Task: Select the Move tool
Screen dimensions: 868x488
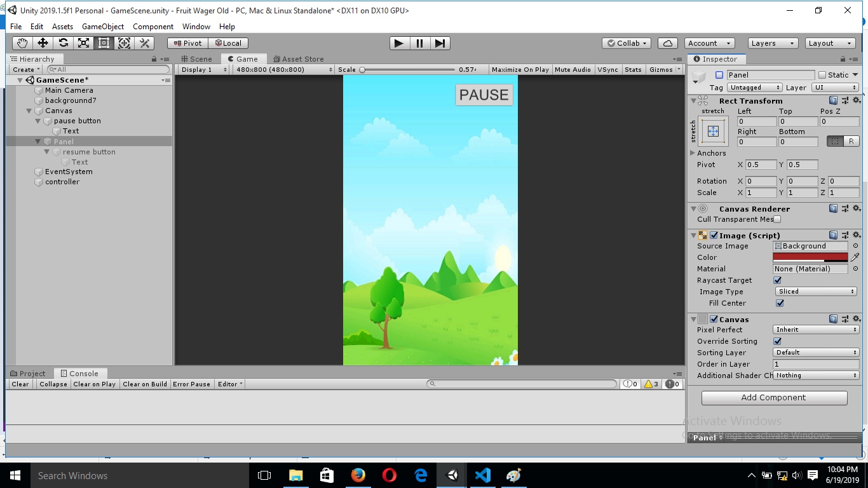Action: coord(42,43)
